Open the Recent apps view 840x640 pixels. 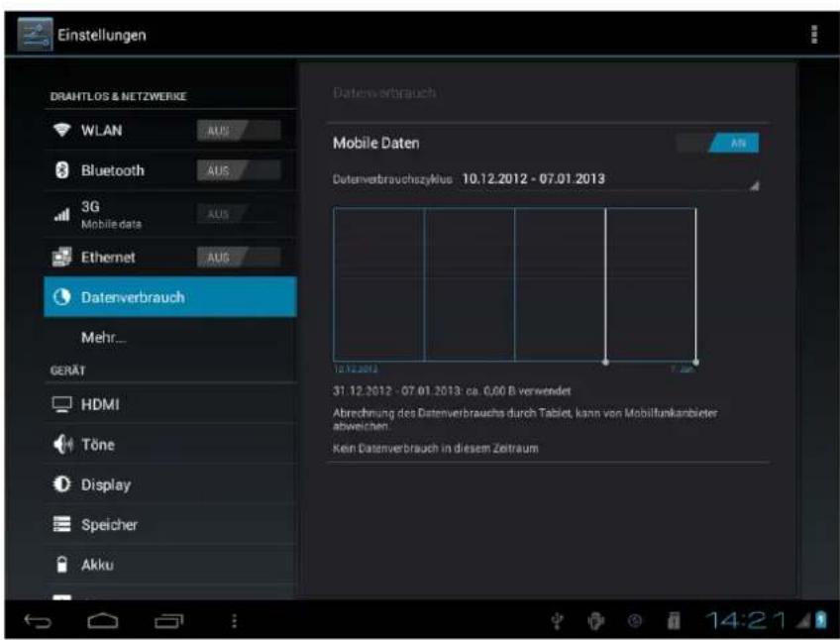169,621
